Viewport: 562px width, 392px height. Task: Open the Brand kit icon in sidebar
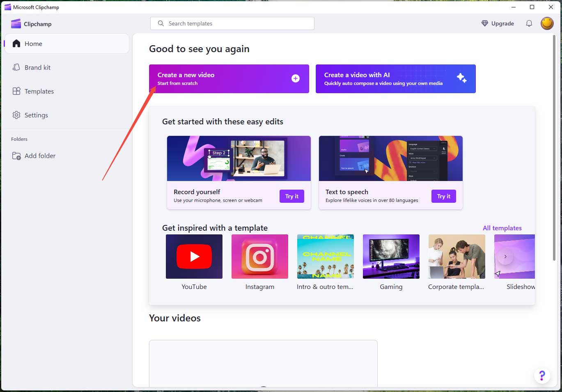tap(16, 67)
